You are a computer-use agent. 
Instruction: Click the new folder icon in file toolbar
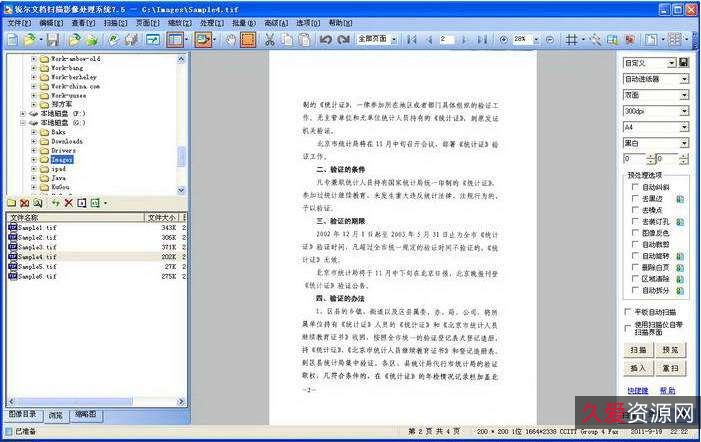(12, 203)
